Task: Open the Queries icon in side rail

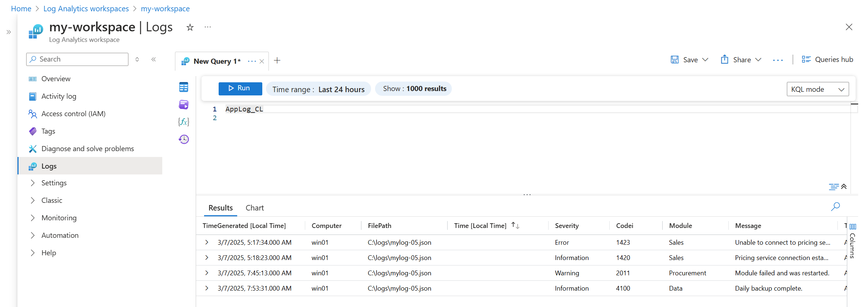Action: point(184,105)
